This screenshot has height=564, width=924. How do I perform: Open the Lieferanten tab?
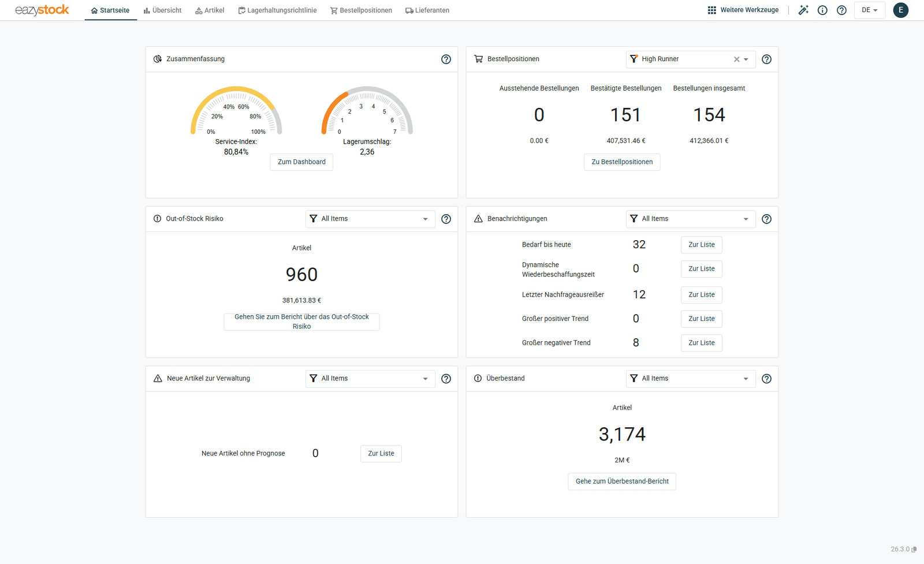tap(427, 10)
